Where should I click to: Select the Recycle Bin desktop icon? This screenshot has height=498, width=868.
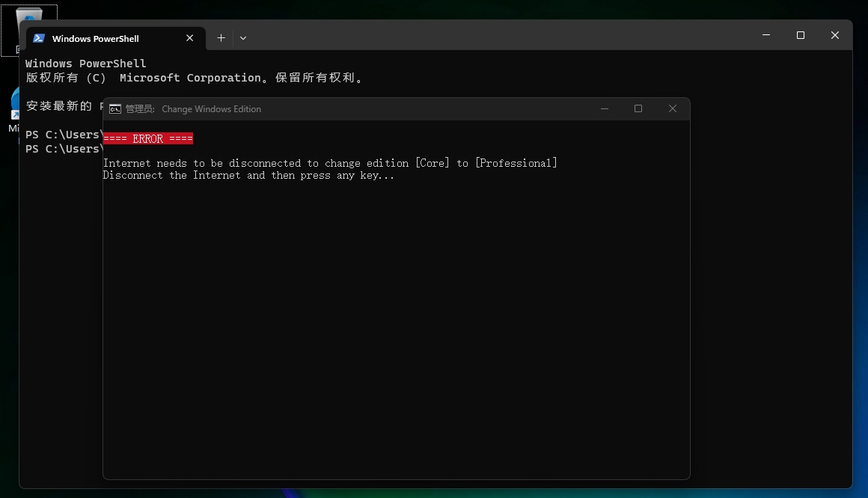28,22
